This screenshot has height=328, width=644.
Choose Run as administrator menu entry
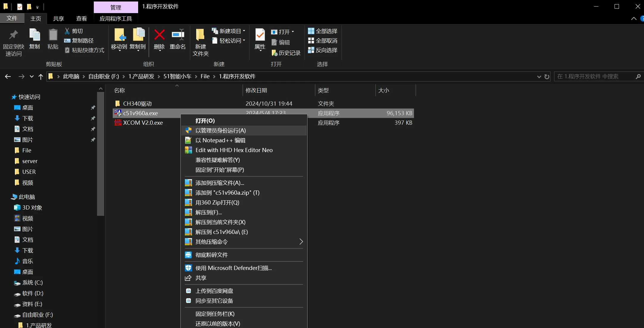tap(220, 130)
